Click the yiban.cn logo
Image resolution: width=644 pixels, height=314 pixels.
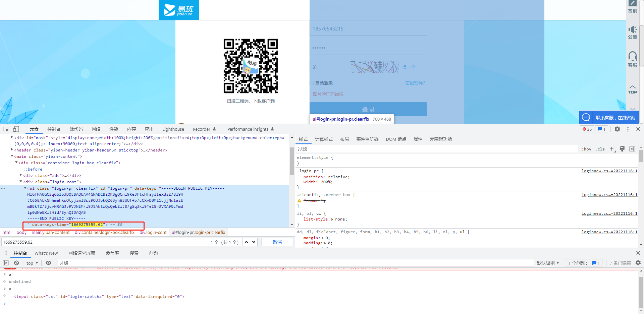click(x=178, y=10)
